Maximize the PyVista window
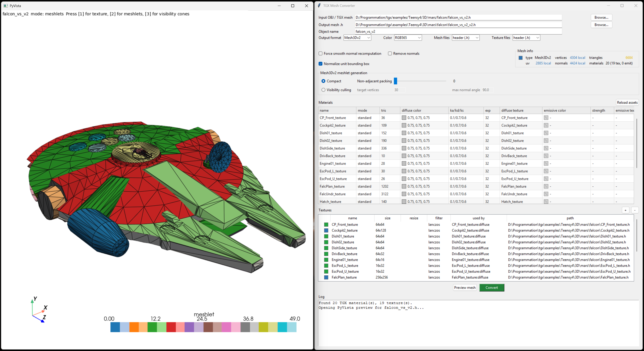The image size is (644, 351). coord(293,6)
